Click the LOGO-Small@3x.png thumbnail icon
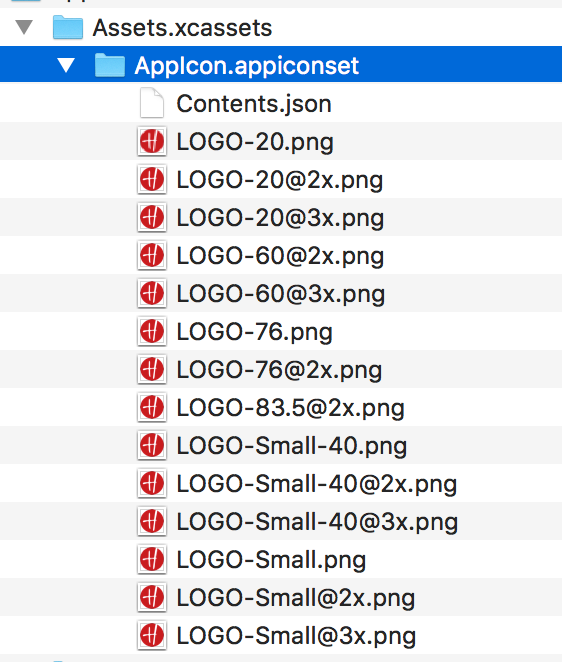562x662 pixels. click(x=152, y=635)
